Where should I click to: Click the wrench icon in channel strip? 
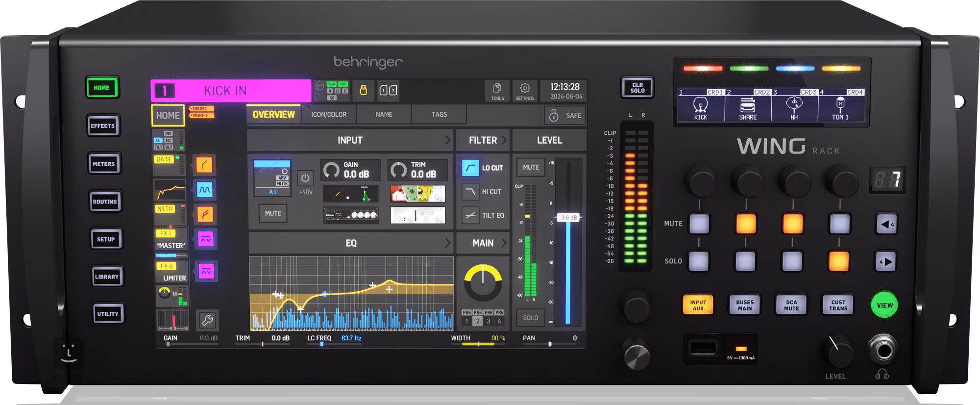(207, 321)
